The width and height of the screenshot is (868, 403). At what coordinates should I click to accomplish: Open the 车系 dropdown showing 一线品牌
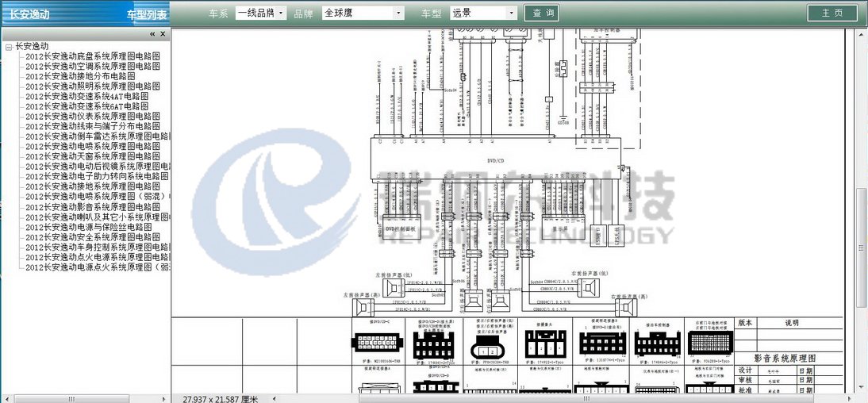click(x=261, y=13)
